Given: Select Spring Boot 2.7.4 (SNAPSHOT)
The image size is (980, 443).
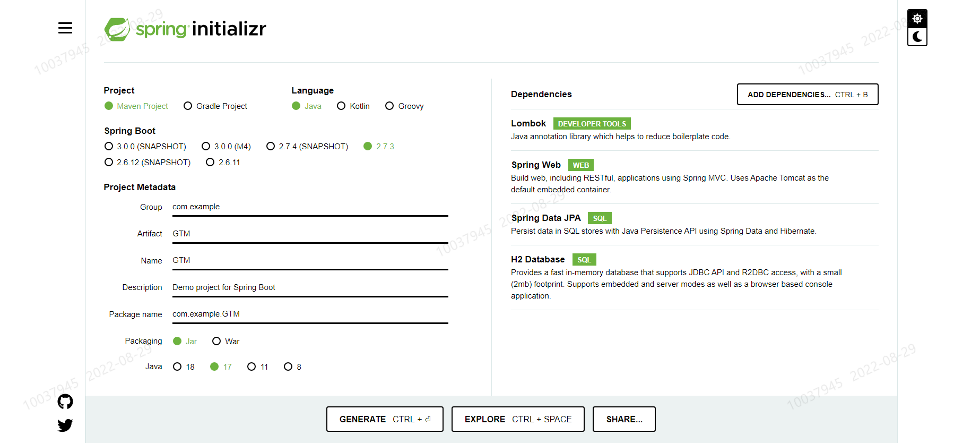Looking at the screenshot, I should coord(307,147).
